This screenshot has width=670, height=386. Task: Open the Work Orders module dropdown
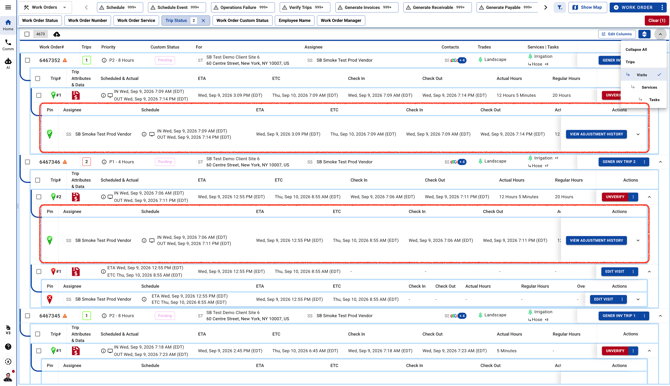tap(45, 7)
